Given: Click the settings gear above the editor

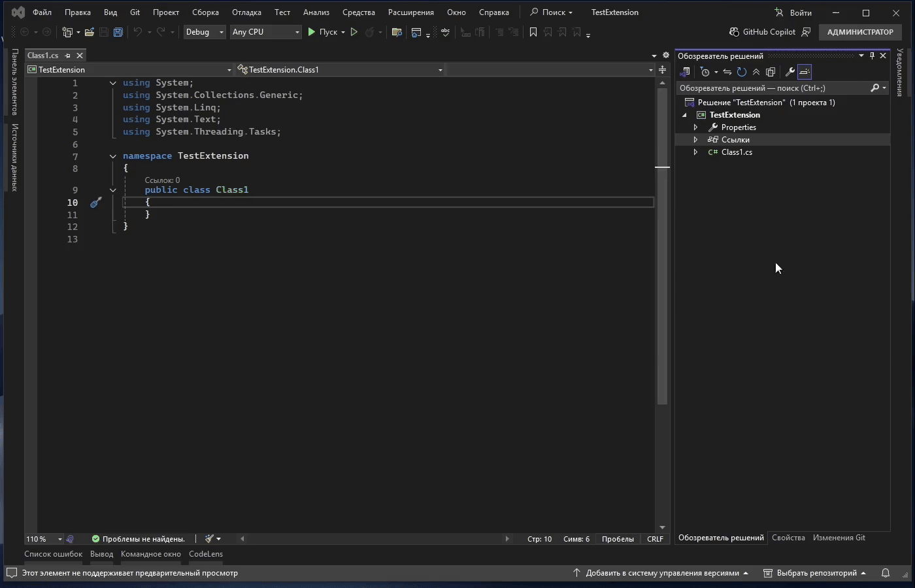Looking at the screenshot, I should 666,56.
